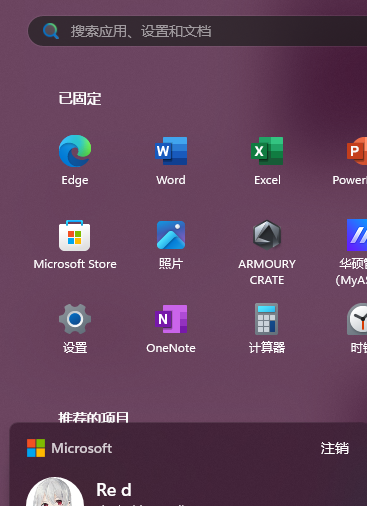The width and height of the screenshot is (367, 506).
Task: Open Microsoft Store
Action: (75, 235)
